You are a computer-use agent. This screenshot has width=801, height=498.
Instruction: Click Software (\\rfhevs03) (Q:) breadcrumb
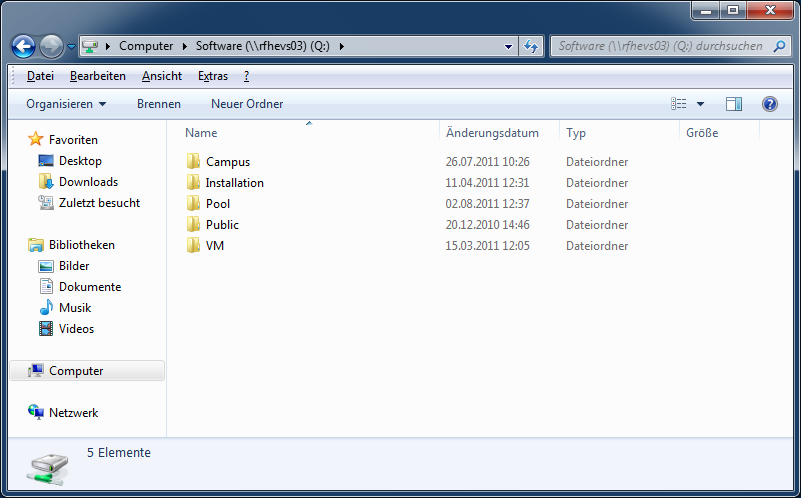click(263, 46)
